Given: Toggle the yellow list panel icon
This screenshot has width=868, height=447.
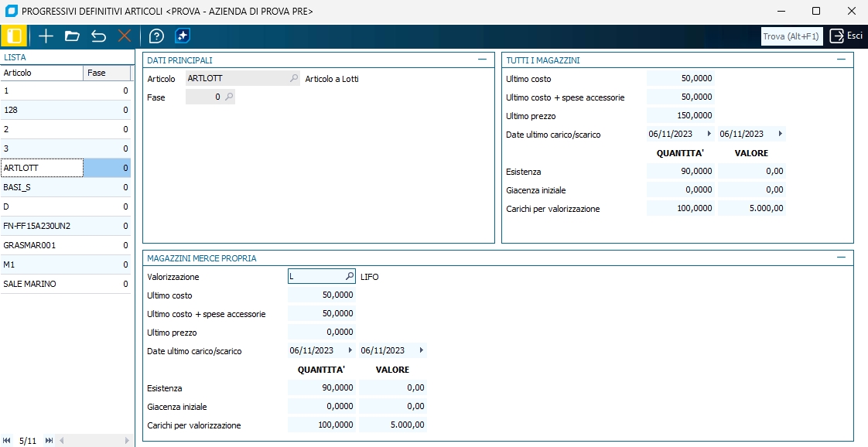Looking at the screenshot, I should pos(14,36).
